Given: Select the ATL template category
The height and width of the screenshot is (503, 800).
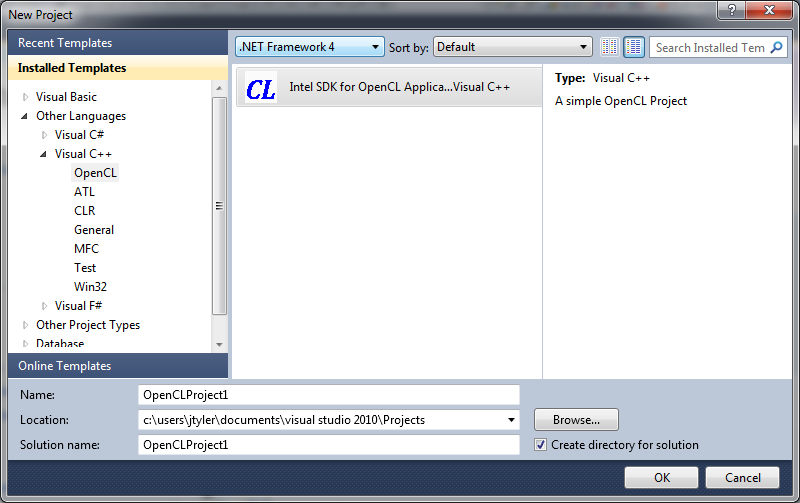Looking at the screenshot, I should click(84, 192).
